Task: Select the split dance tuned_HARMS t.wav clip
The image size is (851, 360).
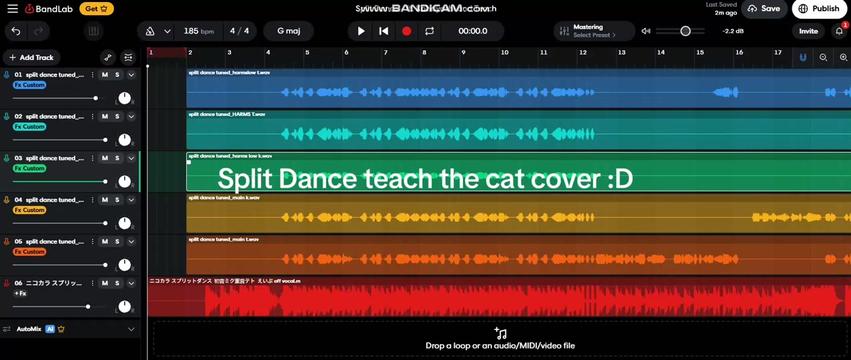Action: click(518, 130)
